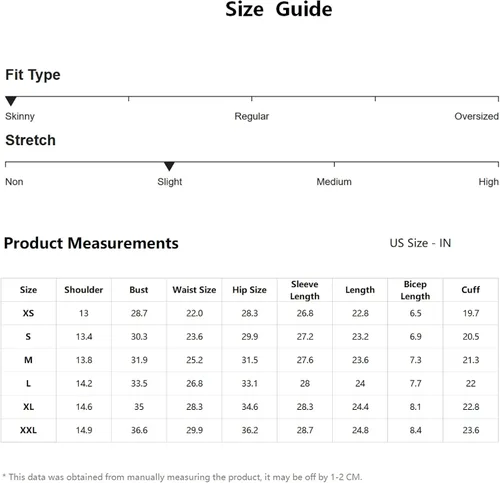Click the Non stretch label
500x483 pixels.
(14, 182)
